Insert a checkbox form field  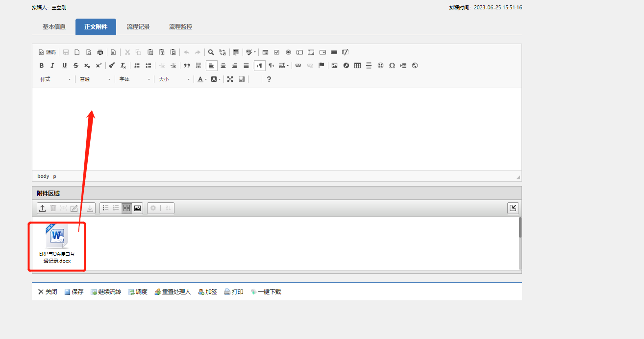point(277,52)
